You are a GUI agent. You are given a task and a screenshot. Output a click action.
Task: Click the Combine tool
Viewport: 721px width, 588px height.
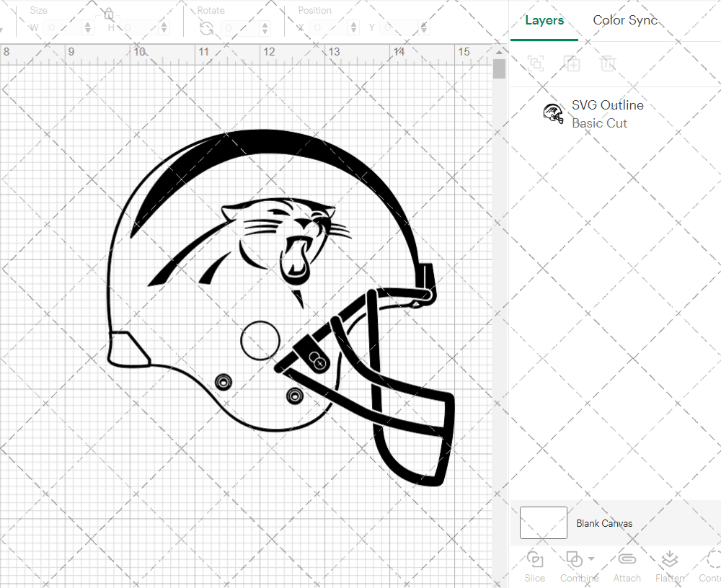[x=578, y=567]
